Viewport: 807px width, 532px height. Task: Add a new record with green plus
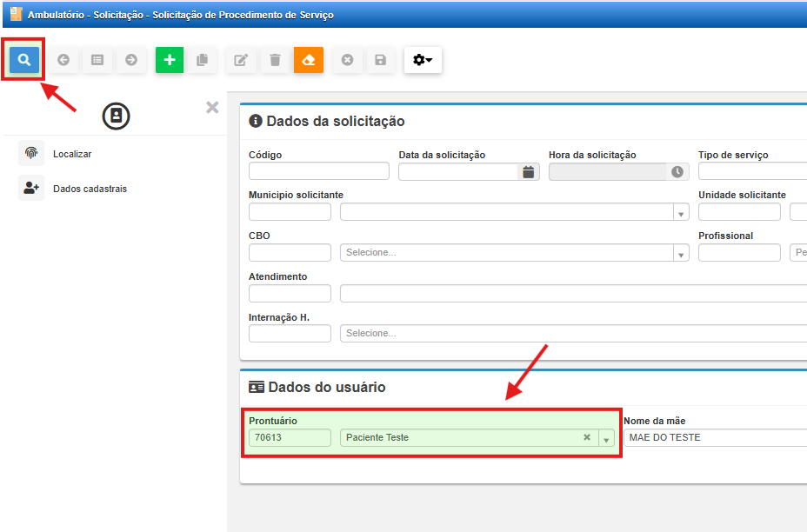point(170,60)
